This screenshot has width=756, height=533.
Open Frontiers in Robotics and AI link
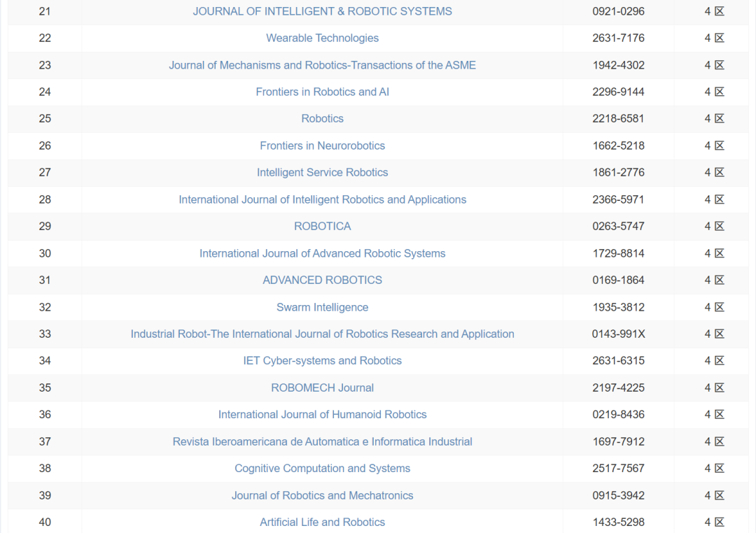[x=322, y=92]
